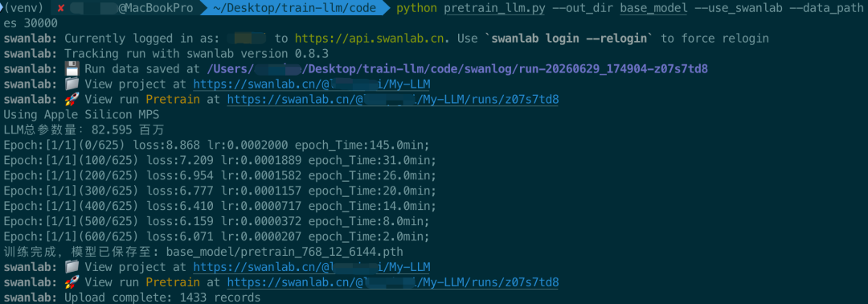Click the Epoch (400/625) loss:6.410 line
The width and height of the screenshot is (868, 304).
click(x=219, y=207)
